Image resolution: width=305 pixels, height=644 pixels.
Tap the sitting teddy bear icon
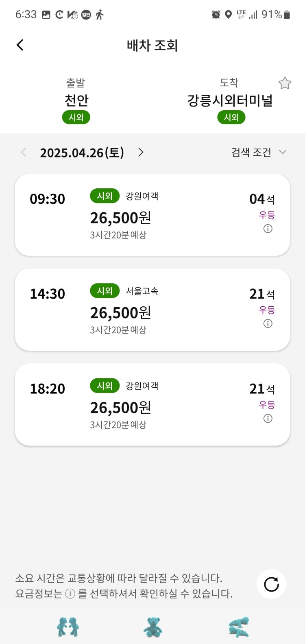153,627
